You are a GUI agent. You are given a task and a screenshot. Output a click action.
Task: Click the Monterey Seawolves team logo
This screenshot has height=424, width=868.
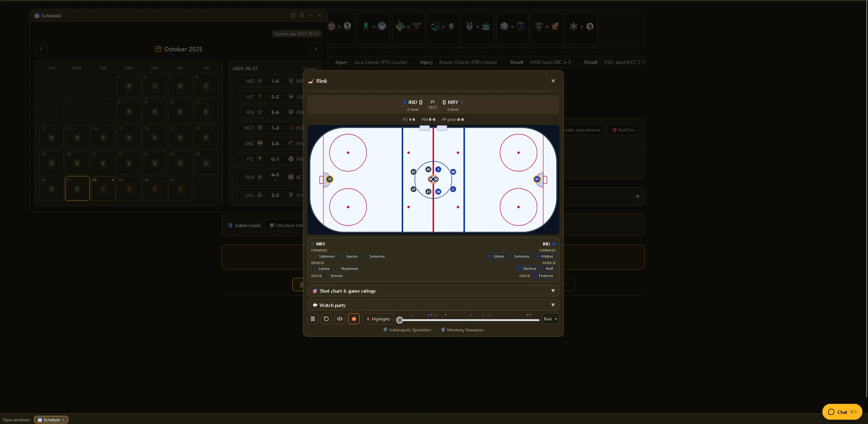point(443,330)
